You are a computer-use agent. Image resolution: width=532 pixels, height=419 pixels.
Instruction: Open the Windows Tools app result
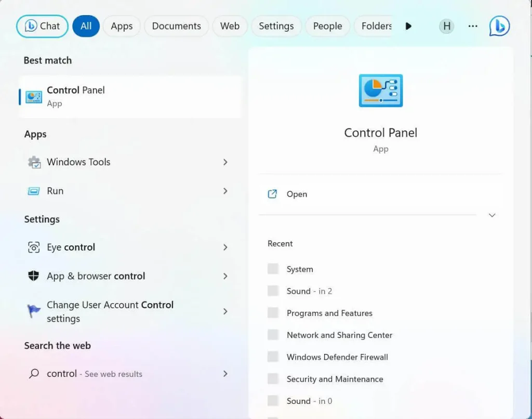[130, 162]
